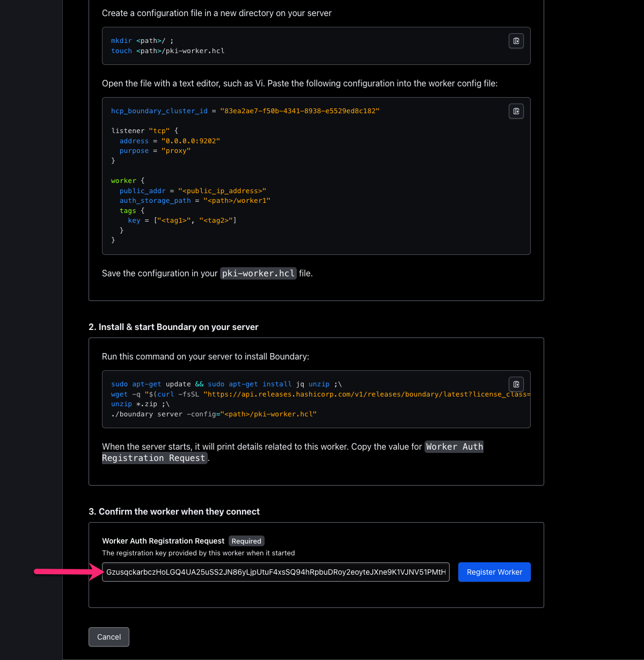Click heading "2. Install & start Boundary on your server"
Image resolution: width=644 pixels, height=660 pixels.
point(173,327)
